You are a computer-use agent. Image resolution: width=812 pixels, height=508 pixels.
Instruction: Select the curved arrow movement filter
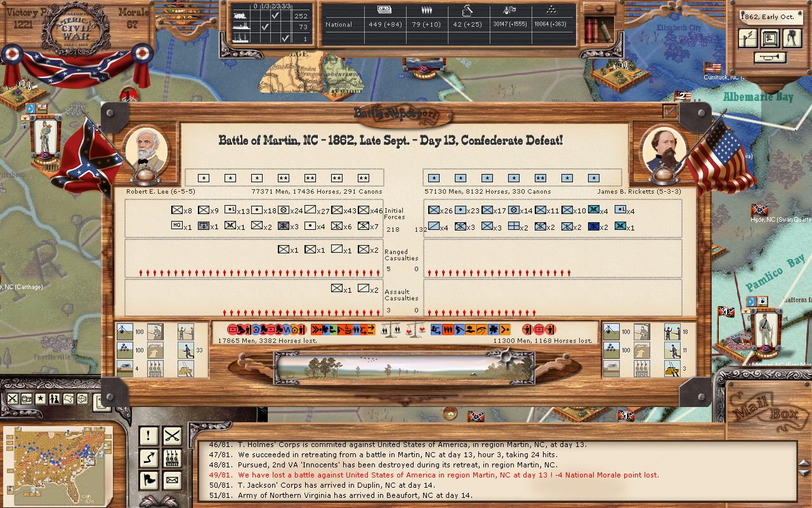pos(148,458)
